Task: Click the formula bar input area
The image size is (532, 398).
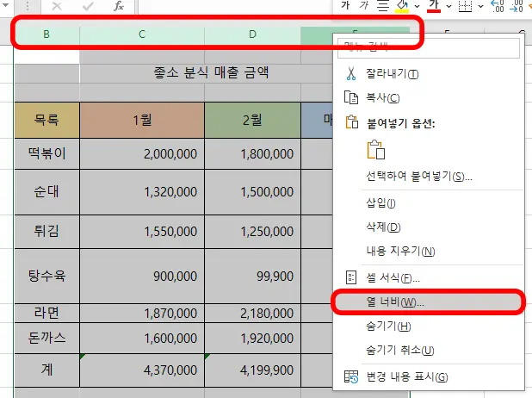Action: pos(235,6)
